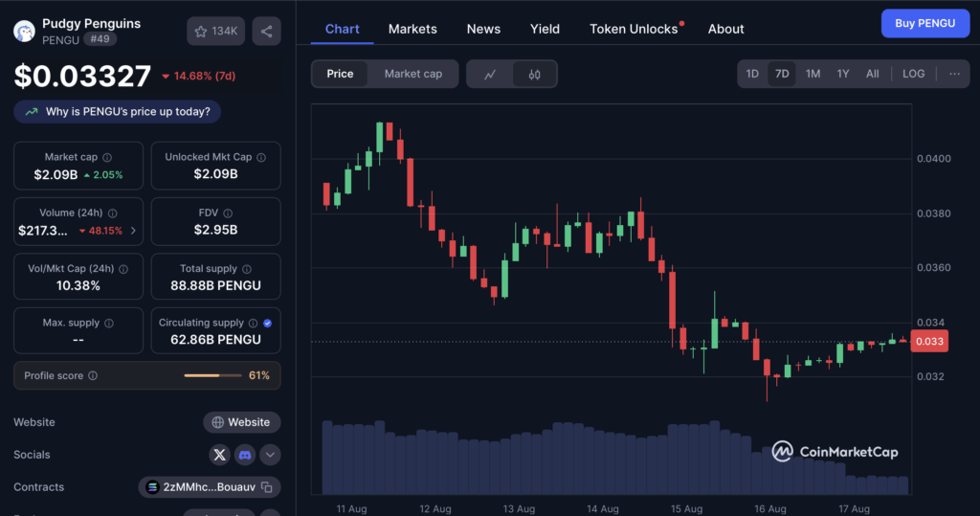Click 'Why is PENGU's price up today?'

pyautogui.click(x=118, y=112)
